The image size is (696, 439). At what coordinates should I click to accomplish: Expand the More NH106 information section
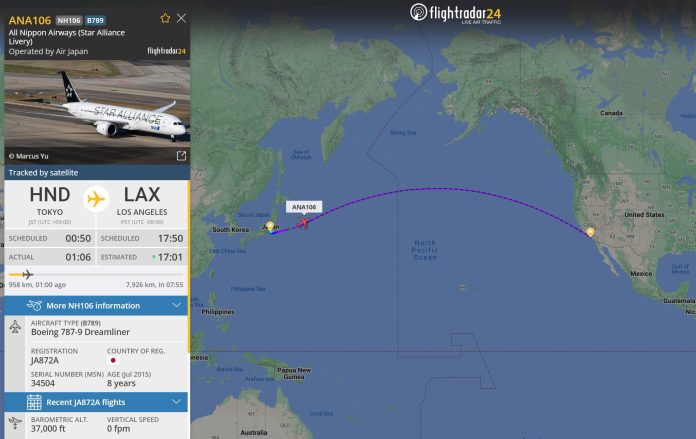point(96,305)
